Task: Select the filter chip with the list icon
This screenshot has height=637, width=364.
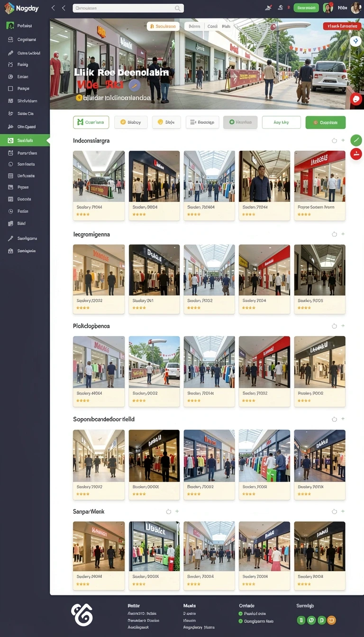Action: tap(202, 122)
